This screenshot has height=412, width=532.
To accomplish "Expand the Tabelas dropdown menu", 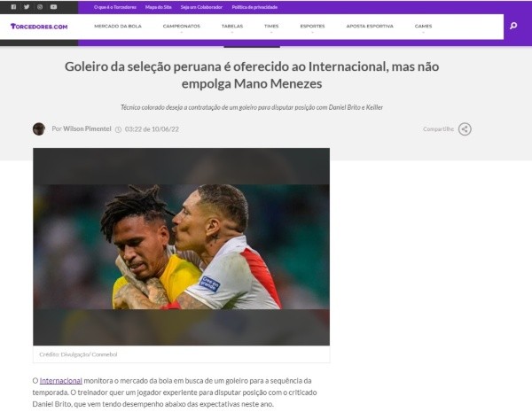I will pyautogui.click(x=232, y=26).
